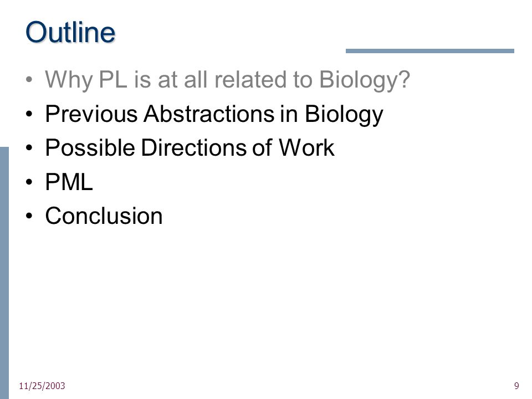Click the word Previous in second bullet
The image size is (532, 399).
tap(91, 113)
